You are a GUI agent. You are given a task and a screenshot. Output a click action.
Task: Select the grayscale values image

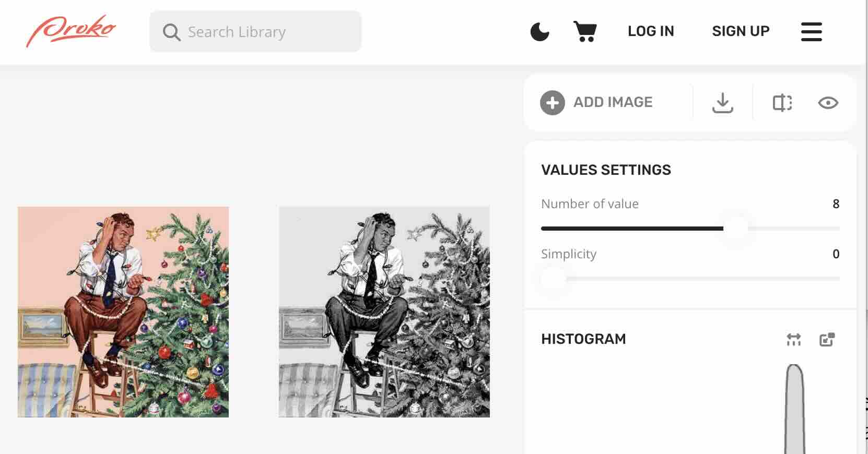(384, 312)
